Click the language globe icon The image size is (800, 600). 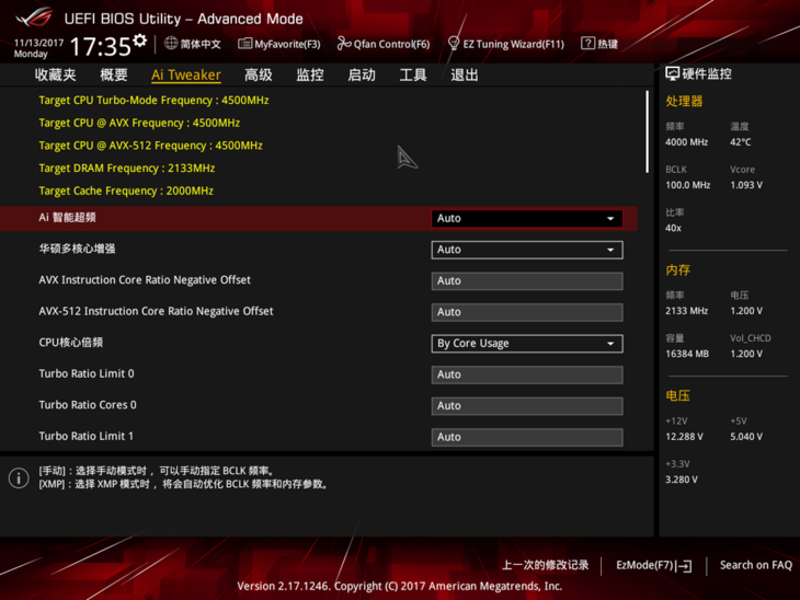point(170,43)
